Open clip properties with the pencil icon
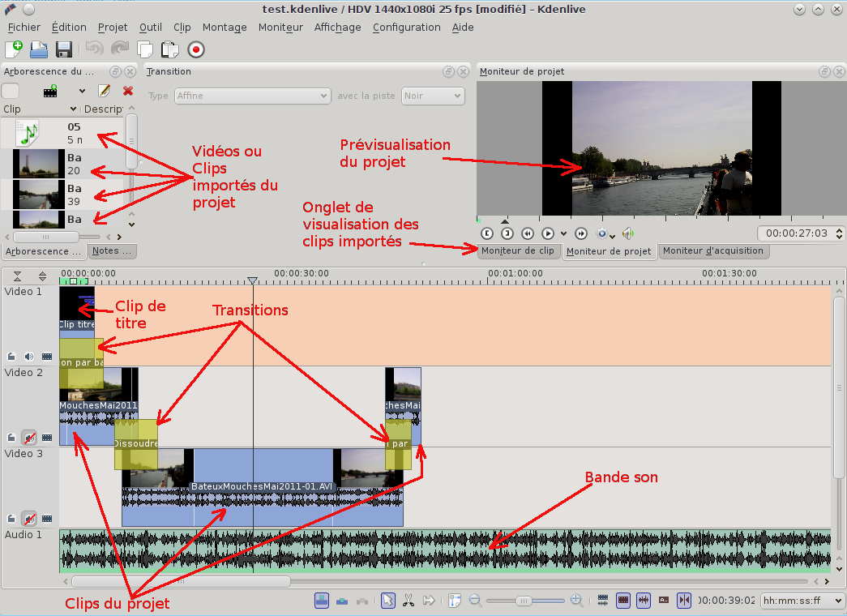This screenshot has height=616, width=847. pos(104,91)
